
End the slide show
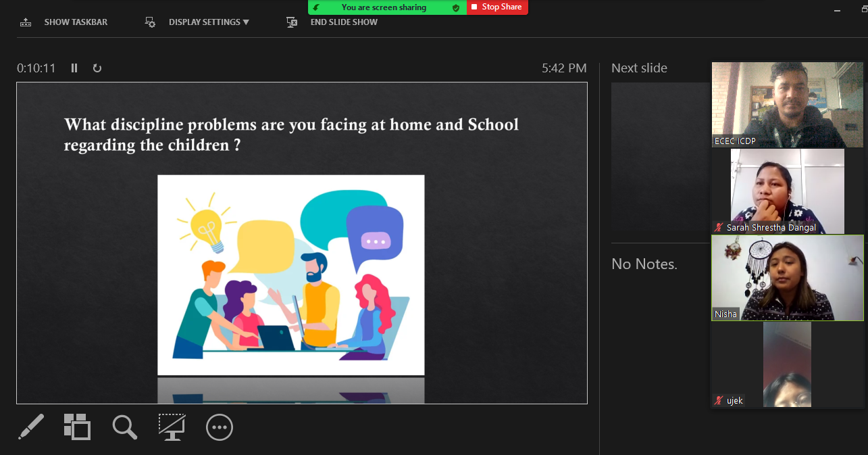[332, 22]
